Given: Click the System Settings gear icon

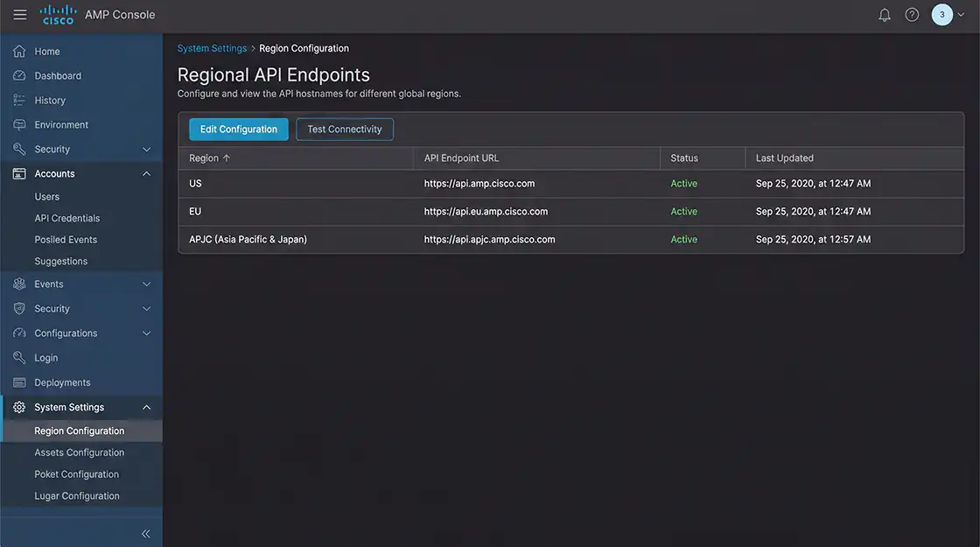Looking at the screenshot, I should 19,407.
